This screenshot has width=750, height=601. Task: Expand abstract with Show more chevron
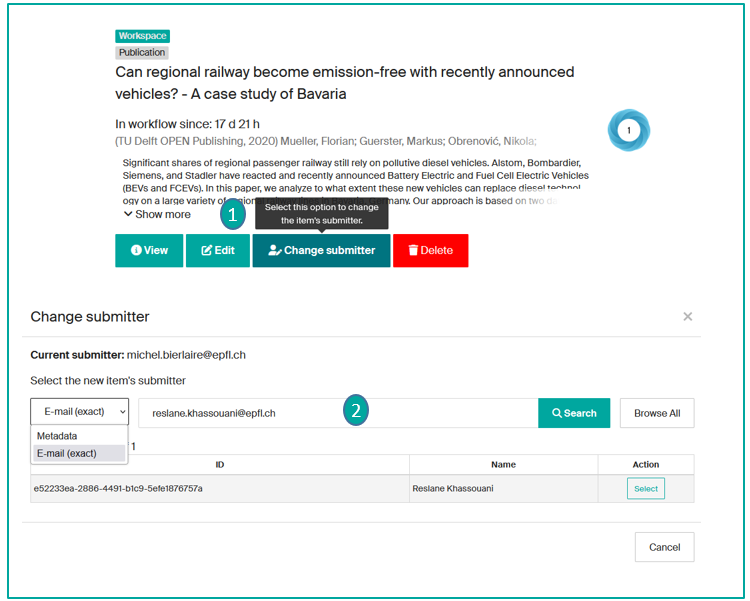[x=157, y=214]
